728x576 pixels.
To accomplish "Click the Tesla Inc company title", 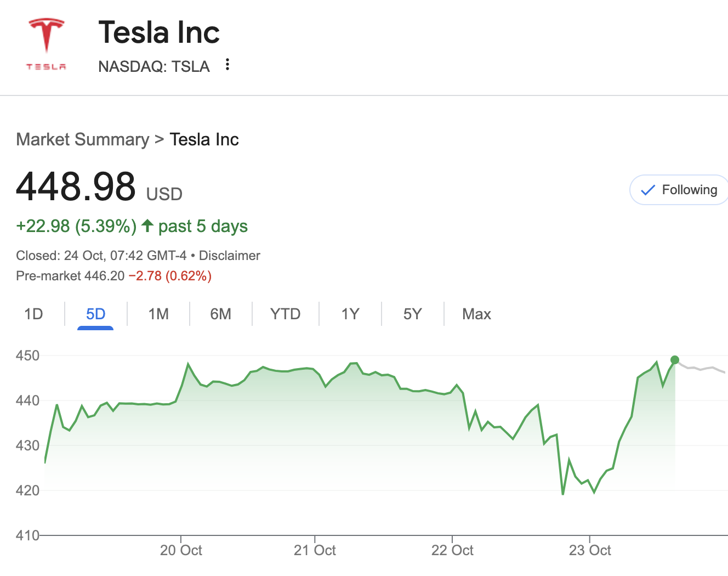I will point(159,32).
